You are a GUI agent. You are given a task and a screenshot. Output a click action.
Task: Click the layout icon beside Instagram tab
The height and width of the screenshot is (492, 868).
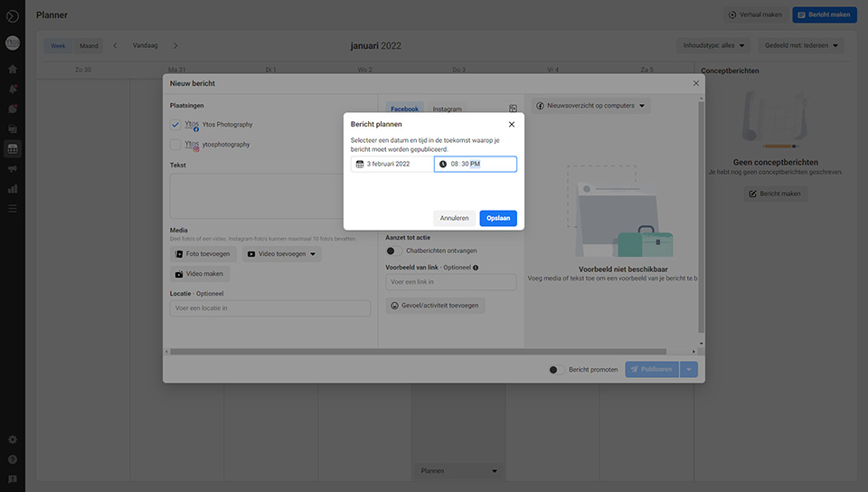coord(513,109)
